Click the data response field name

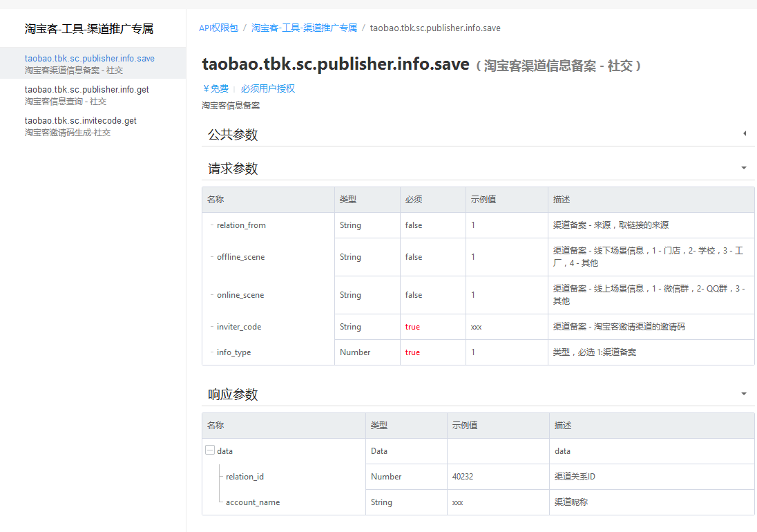pos(224,451)
